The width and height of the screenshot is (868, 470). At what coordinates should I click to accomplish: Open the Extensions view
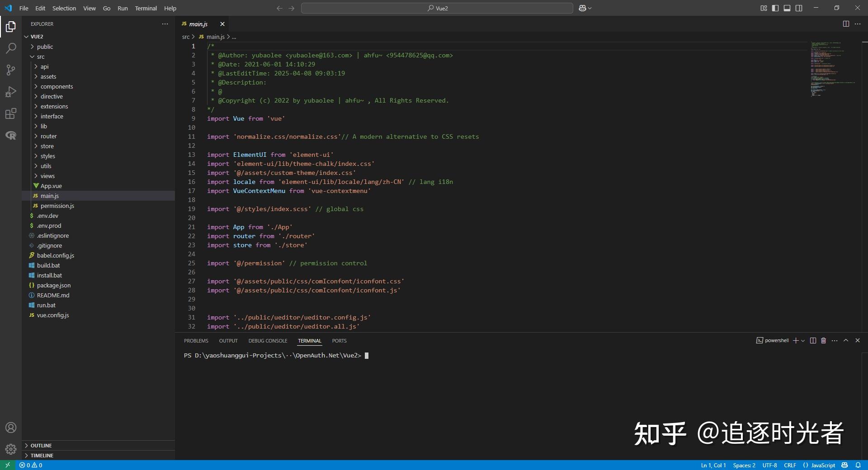point(11,113)
